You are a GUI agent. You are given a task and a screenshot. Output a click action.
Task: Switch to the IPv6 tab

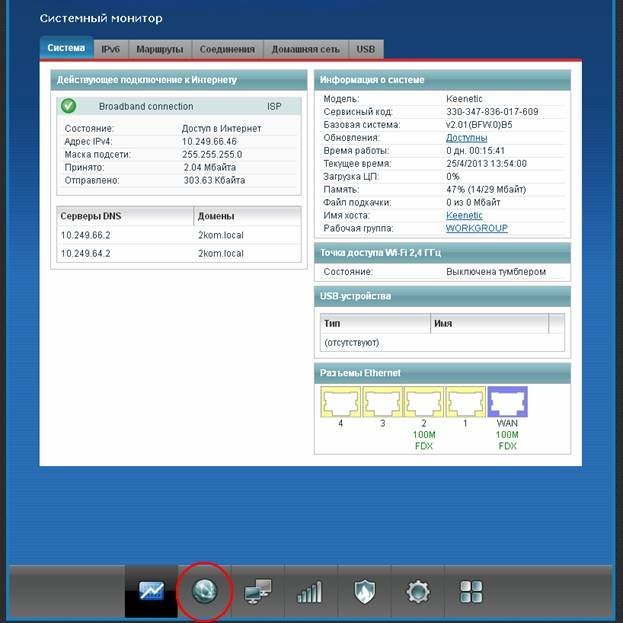pyautogui.click(x=110, y=48)
